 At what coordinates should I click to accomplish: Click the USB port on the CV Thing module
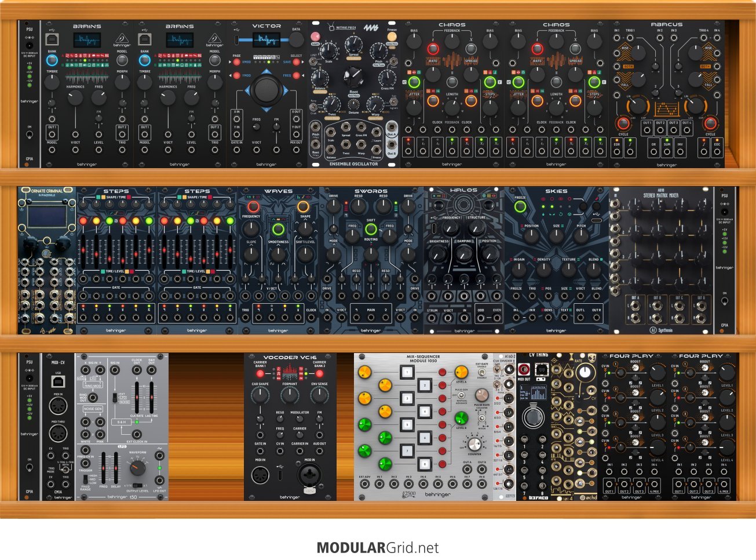click(542, 368)
